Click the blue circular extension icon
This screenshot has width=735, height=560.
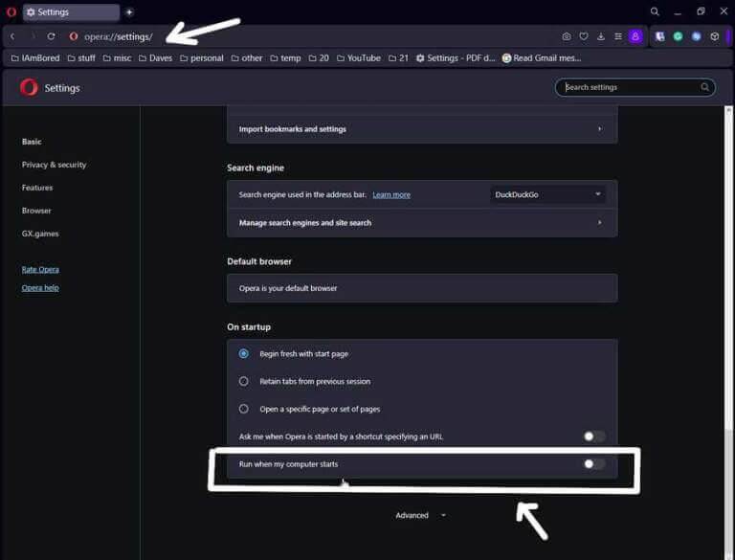click(x=697, y=36)
